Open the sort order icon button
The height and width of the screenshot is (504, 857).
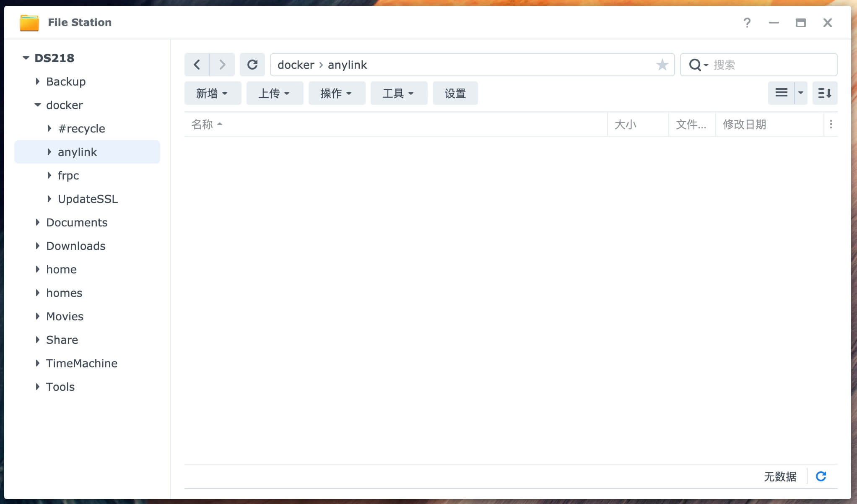825,93
